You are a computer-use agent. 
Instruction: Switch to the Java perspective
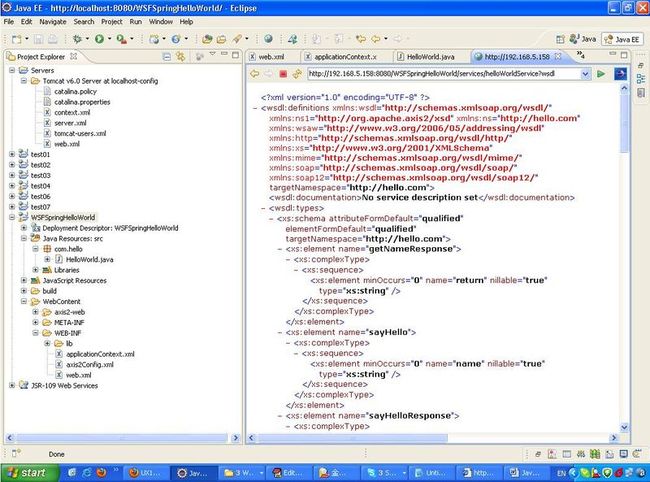point(583,39)
